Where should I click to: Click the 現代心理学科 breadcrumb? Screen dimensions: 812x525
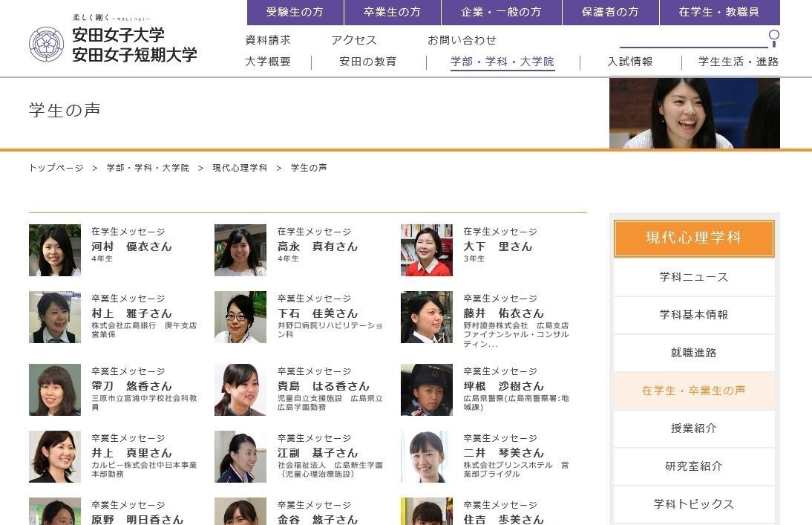[x=240, y=168]
